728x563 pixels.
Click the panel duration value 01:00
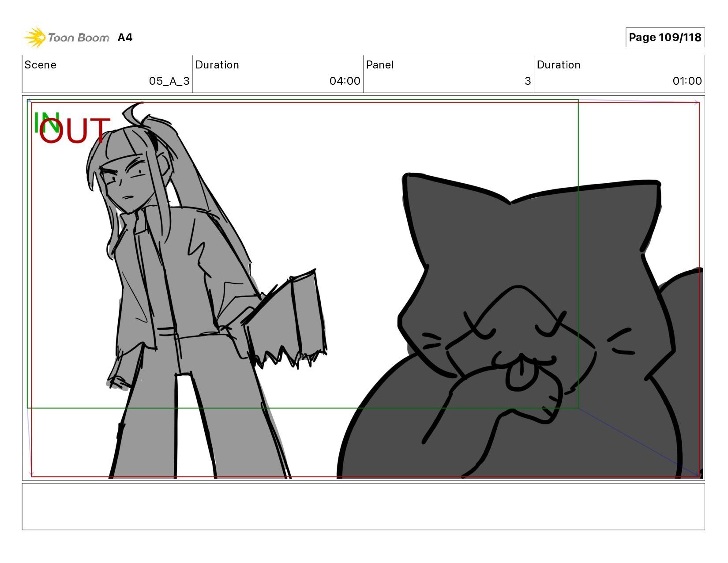[687, 81]
